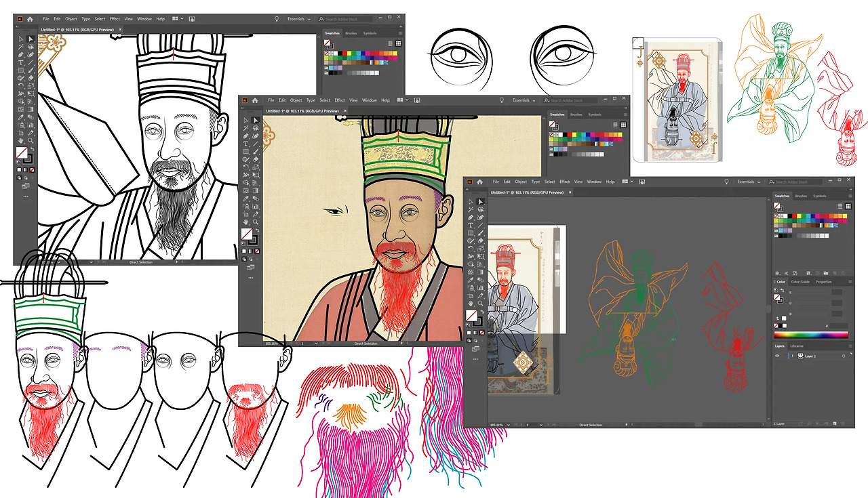868x498 pixels.
Task: Click the lightbulb Discover icon in colored portrait window
Action: pyautogui.click(x=502, y=100)
